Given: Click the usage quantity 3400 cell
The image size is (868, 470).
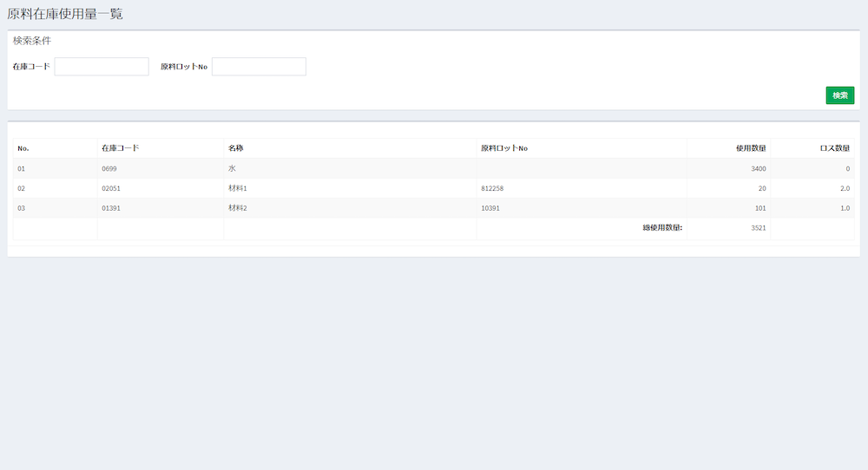Looking at the screenshot, I should [758, 168].
